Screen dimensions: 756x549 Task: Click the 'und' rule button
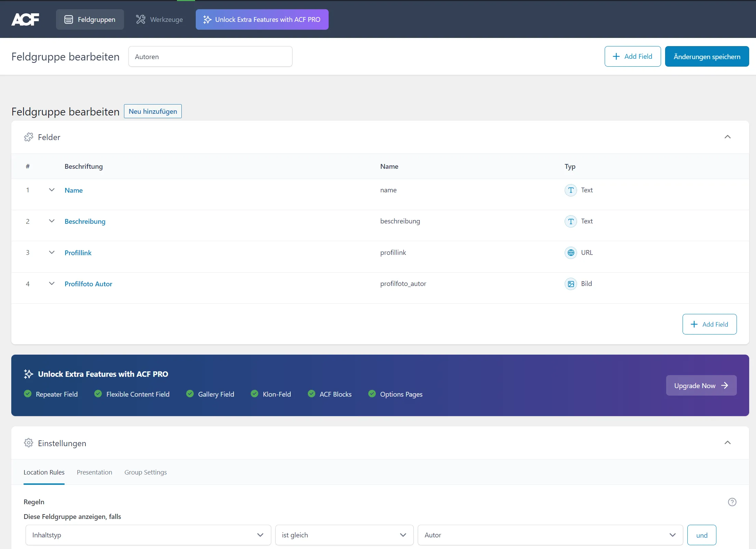(x=702, y=535)
